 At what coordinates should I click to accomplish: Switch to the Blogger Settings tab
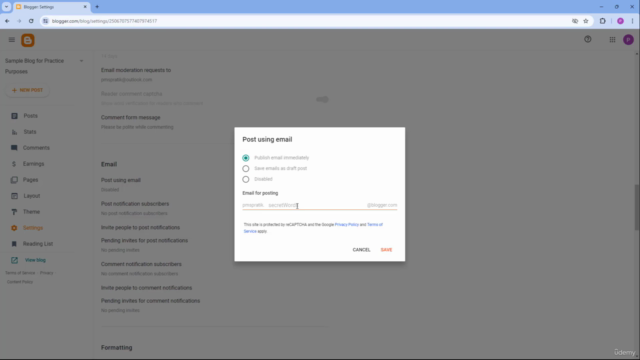51,7
